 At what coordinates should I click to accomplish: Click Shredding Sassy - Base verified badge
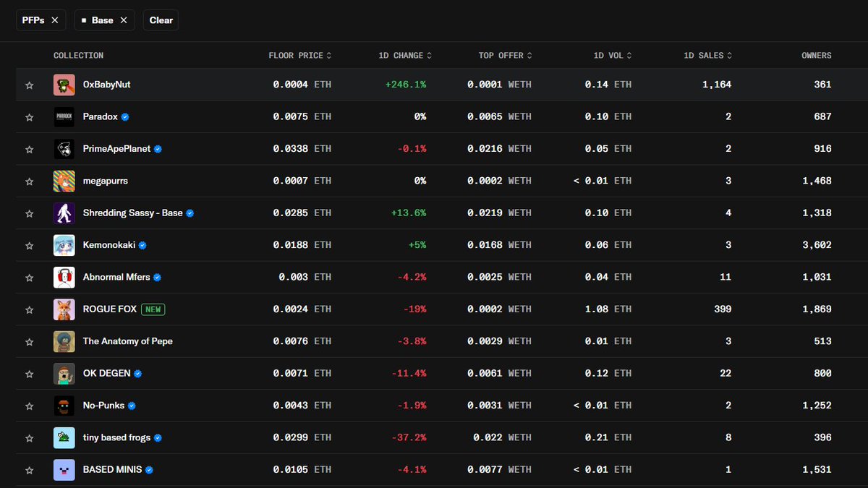click(x=190, y=213)
